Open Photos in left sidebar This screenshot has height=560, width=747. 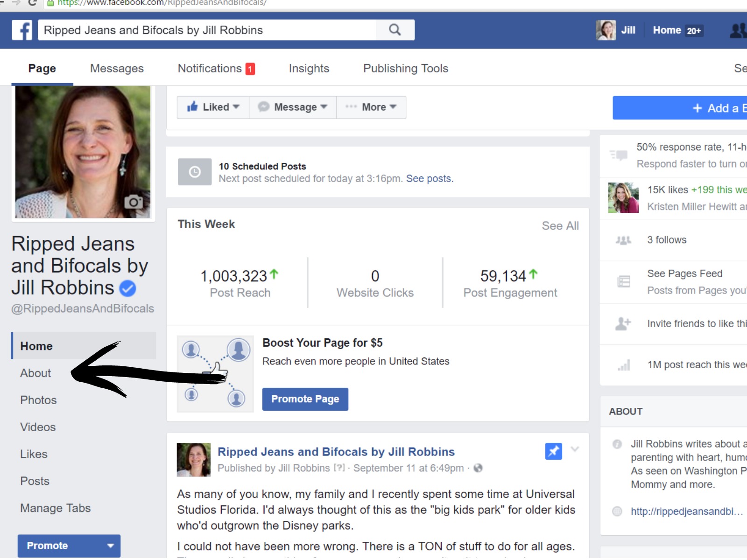[x=38, y=400]
